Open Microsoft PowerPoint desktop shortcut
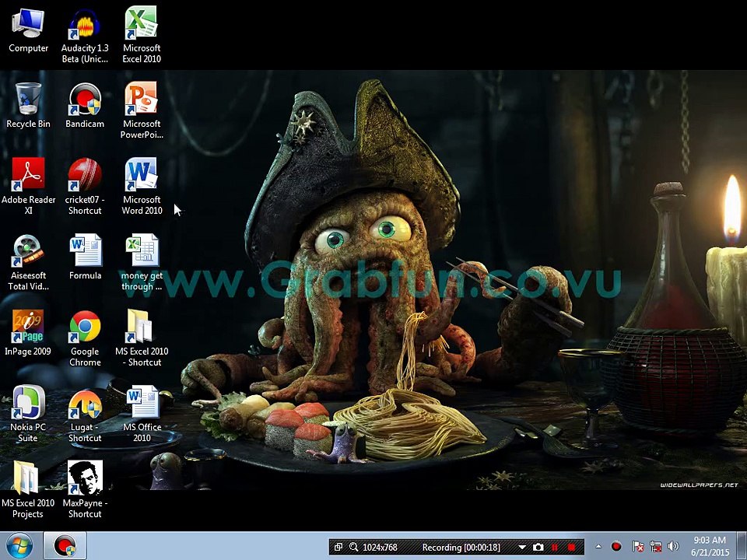The width and height of the screenshot is (747, 560). tap(142, 101)
